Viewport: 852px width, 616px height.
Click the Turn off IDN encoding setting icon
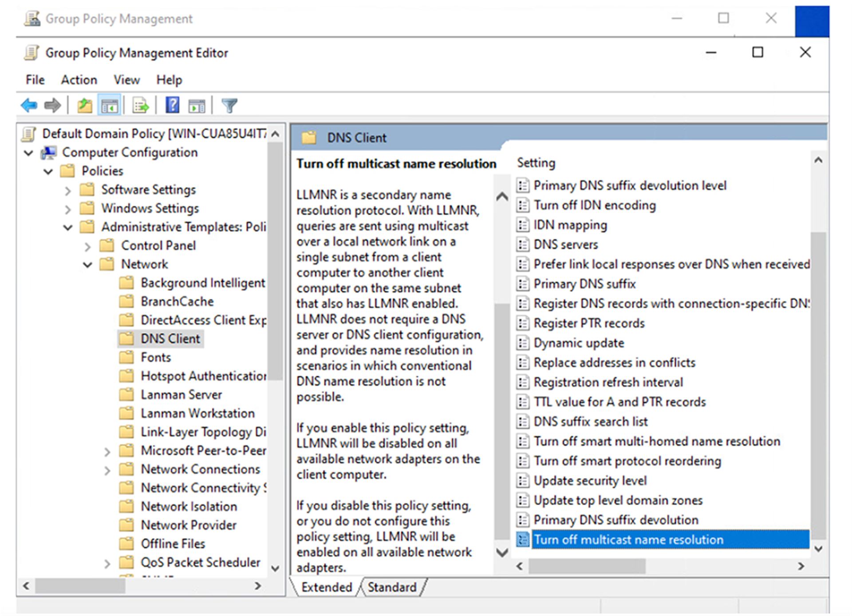click(x=523, y=205)
